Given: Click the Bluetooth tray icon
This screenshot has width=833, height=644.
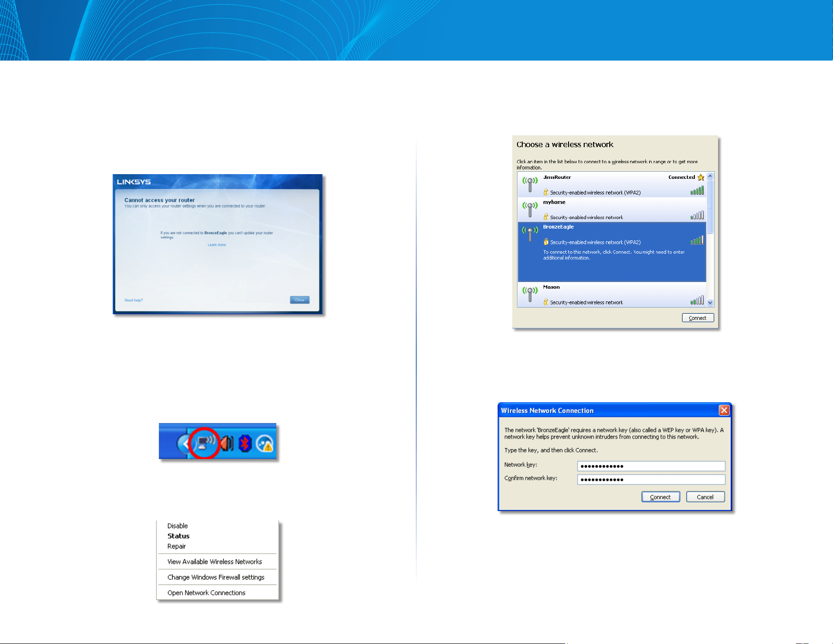Looking at the screenshot, I should click(245, 443).
